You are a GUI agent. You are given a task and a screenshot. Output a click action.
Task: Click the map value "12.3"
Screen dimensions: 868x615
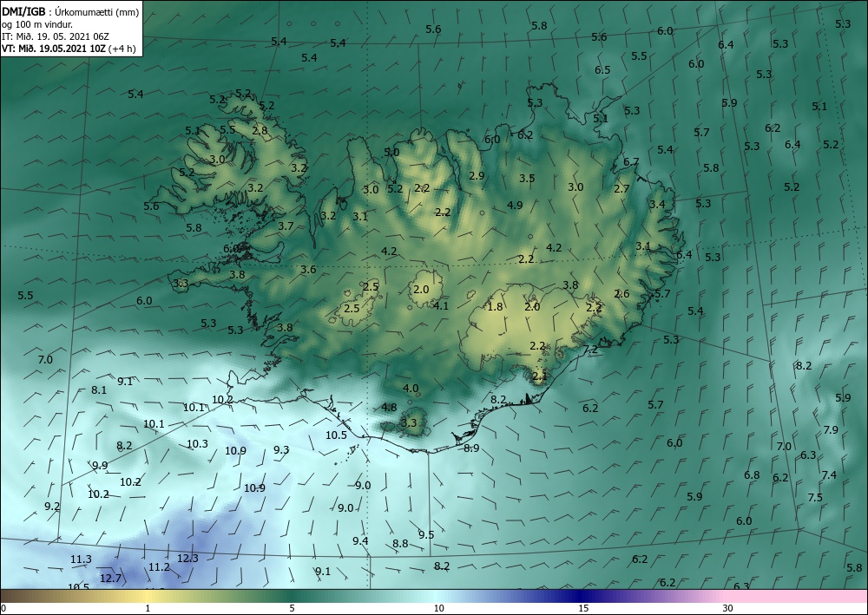pos(187,559)
